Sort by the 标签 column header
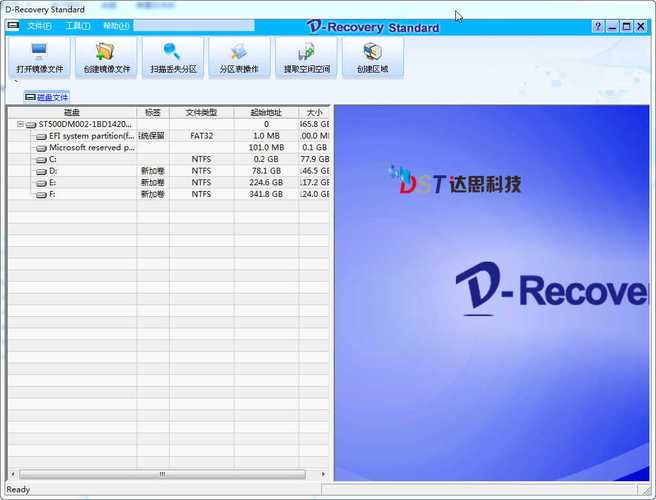 click(153, 113)
